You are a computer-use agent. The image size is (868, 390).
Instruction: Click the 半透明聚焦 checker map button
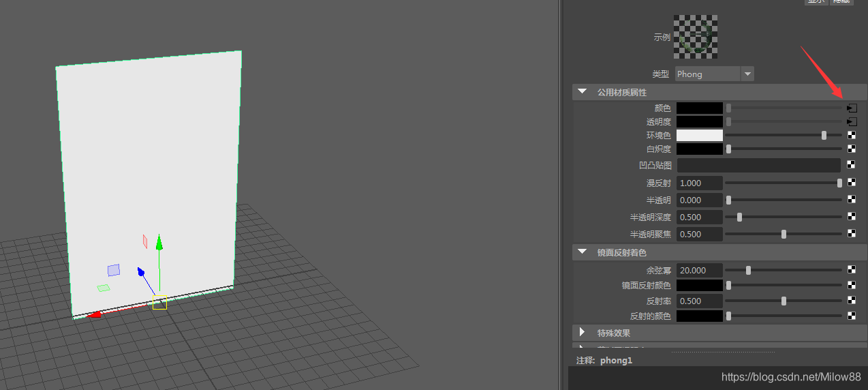[852, 234]
